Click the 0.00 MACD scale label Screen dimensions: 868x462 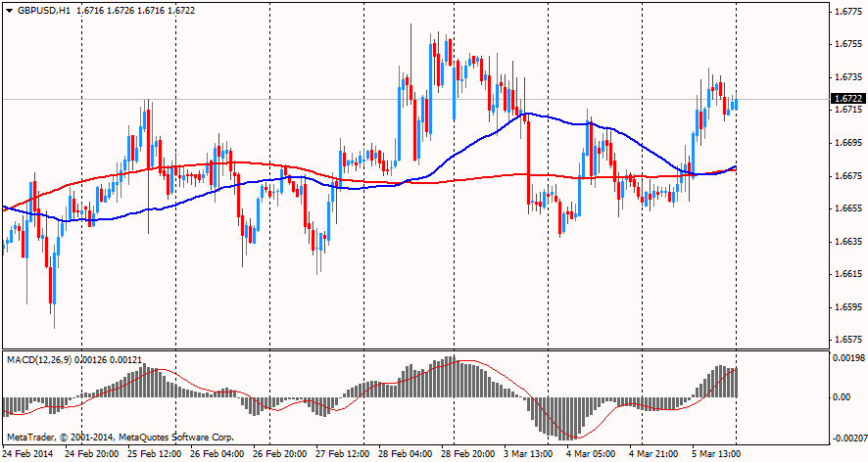click(842, 397)
